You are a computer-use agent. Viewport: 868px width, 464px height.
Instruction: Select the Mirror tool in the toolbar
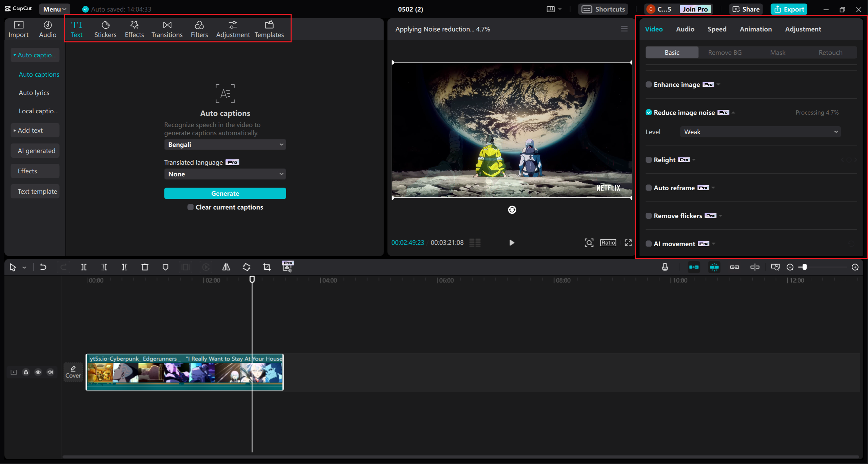(x=226, y=267)
